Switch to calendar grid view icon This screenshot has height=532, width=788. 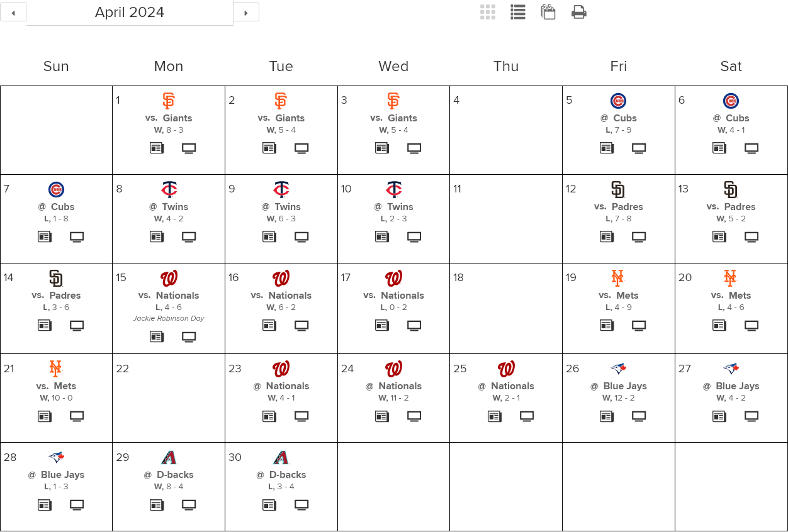click(x=488, y=12)
